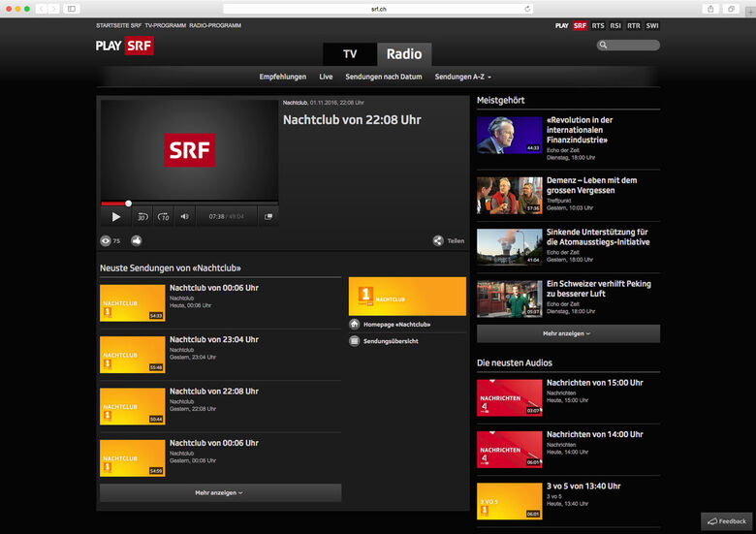Open Sendungen nach Datum

(x=383, y=77)
